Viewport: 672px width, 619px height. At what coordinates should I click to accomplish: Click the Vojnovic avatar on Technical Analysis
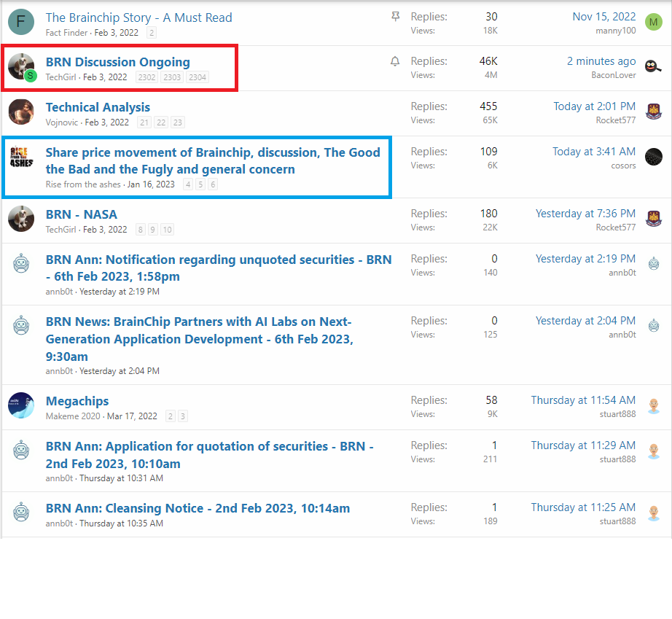coord(21,112)
